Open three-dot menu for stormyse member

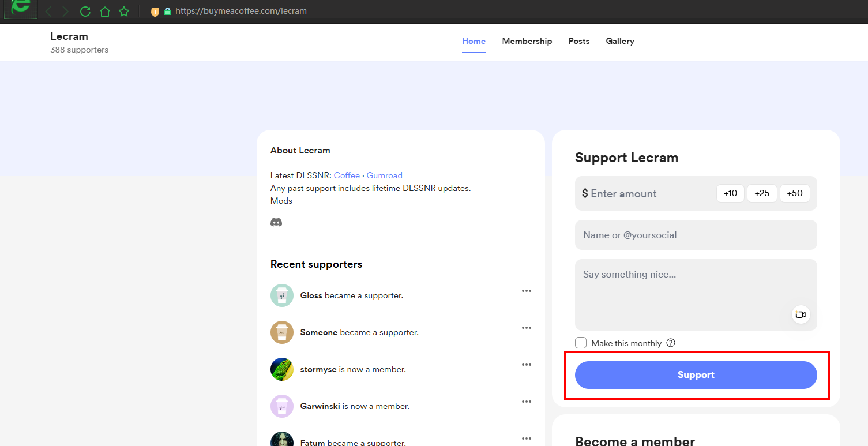tap(526, 365)
